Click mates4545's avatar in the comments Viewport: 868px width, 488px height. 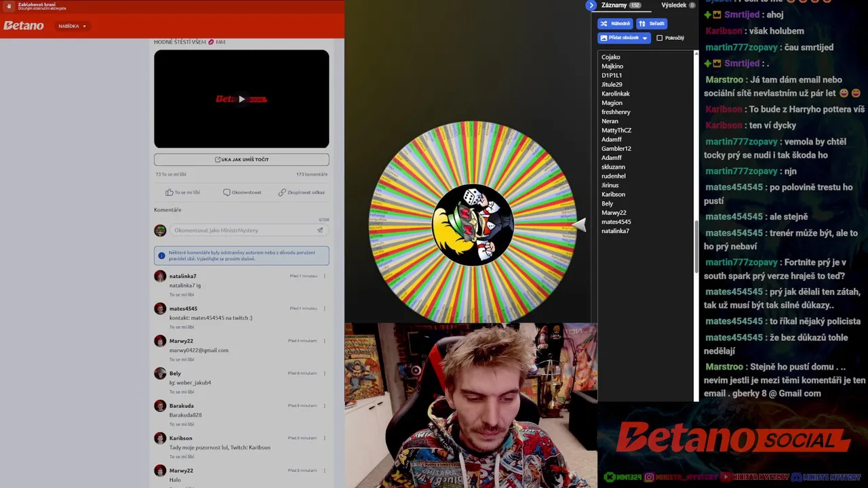click(x=160, y=309)
